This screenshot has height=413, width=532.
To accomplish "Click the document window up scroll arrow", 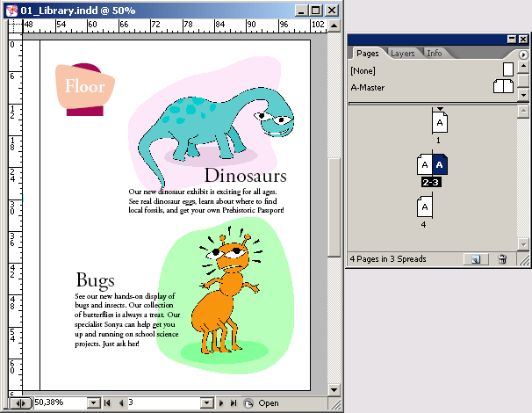I will click(x=334, y=25).
